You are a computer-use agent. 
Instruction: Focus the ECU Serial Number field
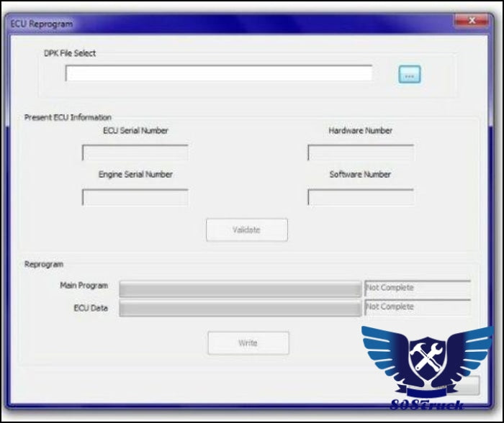[x=135, y=153]
